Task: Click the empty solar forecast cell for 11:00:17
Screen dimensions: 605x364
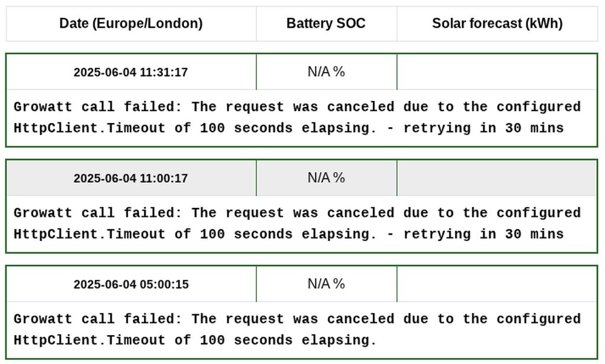Action: coord(497,178)
